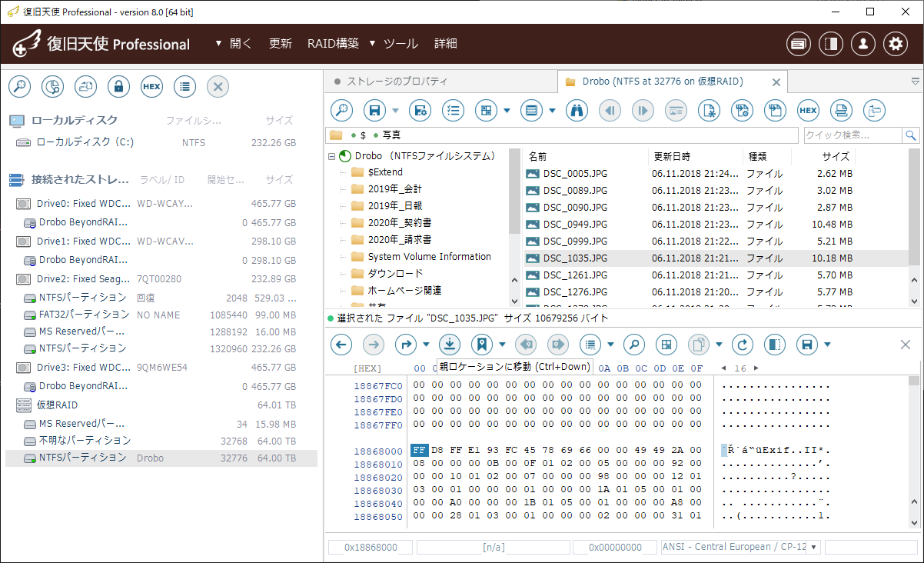Click the back arrow in hex viewer toolbar

(x=341, y=344)
